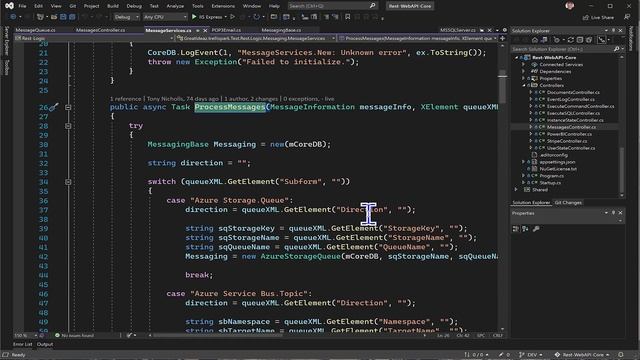Collapse the ProcessMessages method at line 26
This screenshot has height=360, width=640.
pos(68,107)
